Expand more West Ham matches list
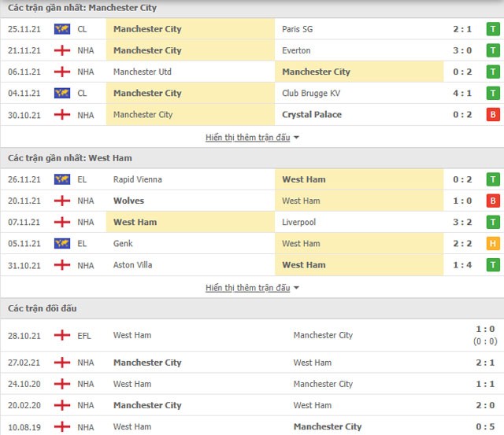Screen dimensions: 504x435 247,288
